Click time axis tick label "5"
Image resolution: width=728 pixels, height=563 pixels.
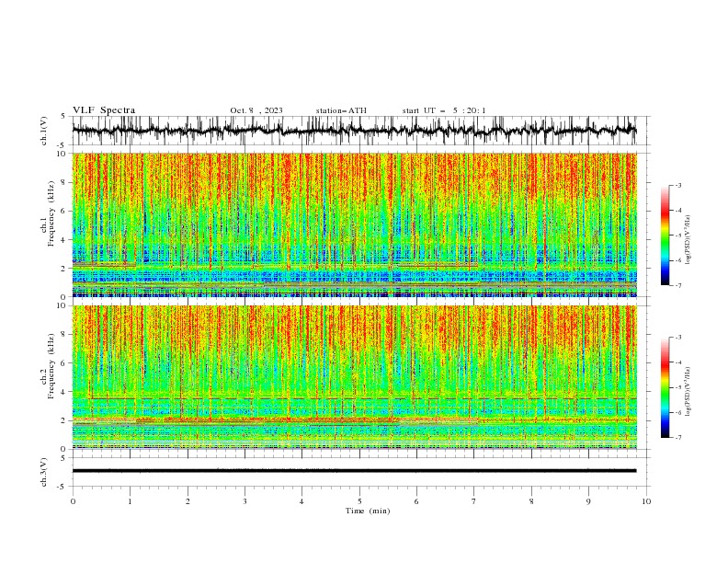(x=359, y=501)
